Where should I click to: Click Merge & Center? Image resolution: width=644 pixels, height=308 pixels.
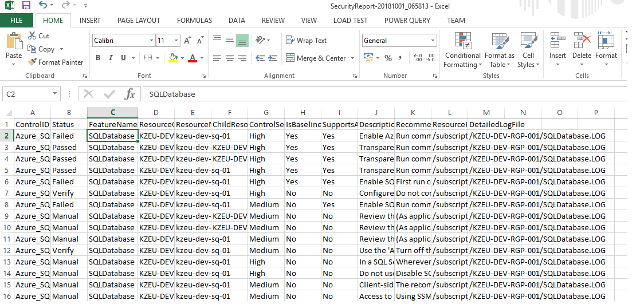click(x=316, y=58)
